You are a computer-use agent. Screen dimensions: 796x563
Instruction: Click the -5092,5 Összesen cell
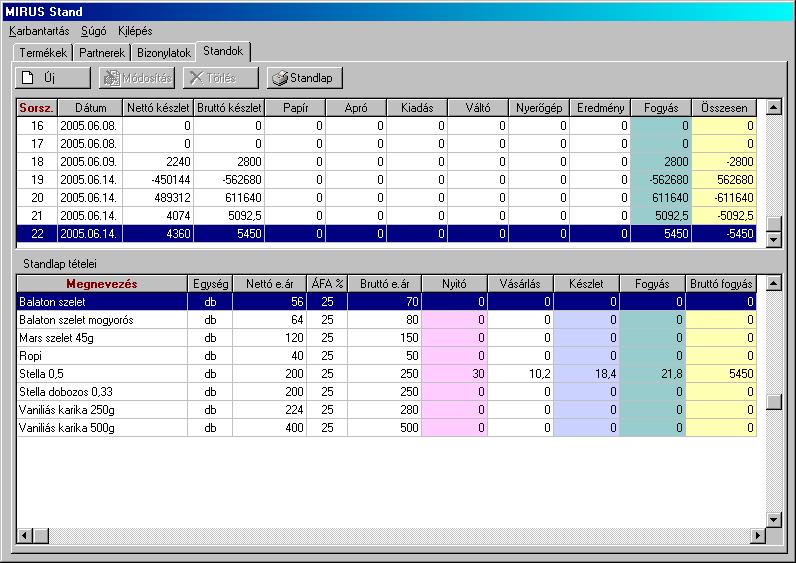724,216
